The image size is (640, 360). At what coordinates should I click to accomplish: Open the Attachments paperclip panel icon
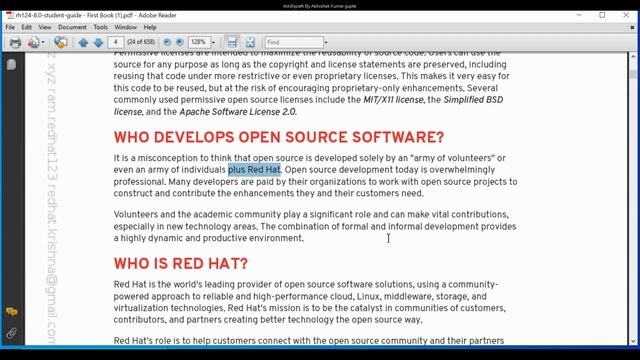[x=11, y=333]
